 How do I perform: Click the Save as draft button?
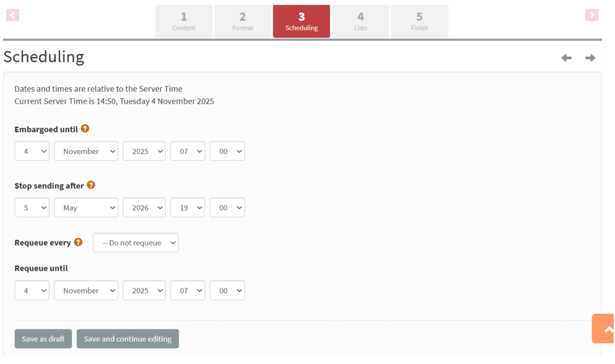43,339
